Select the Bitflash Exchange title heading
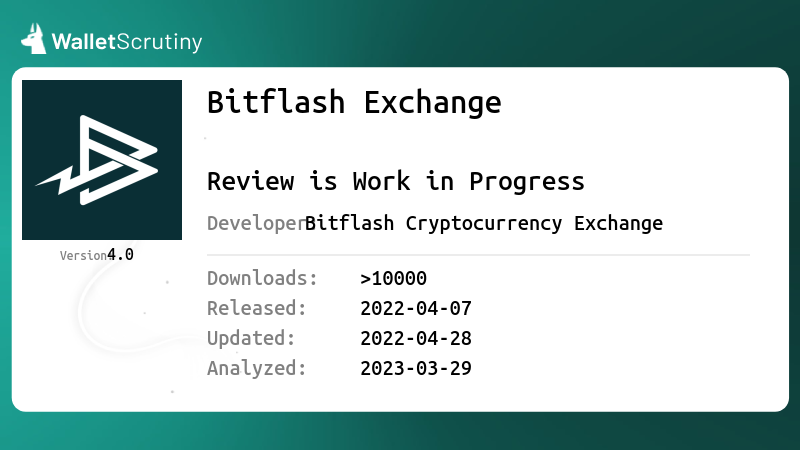The width and height of the screenshot is (800, 450). [354, 102]
